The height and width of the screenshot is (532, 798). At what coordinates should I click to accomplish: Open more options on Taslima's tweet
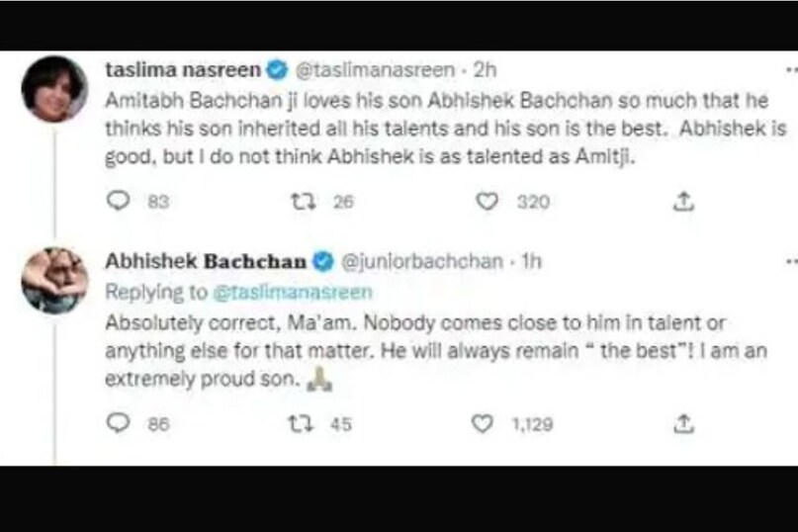(790, 70)
